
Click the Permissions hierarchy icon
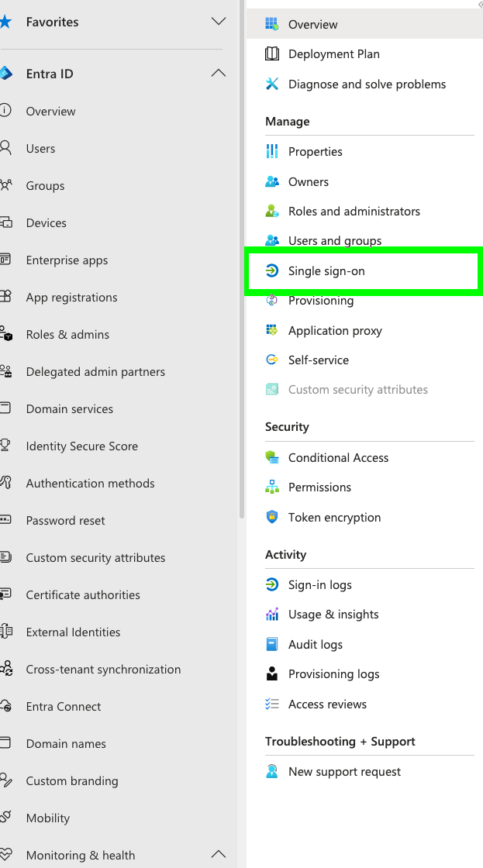pyautogui.click(x=271, y=487)
